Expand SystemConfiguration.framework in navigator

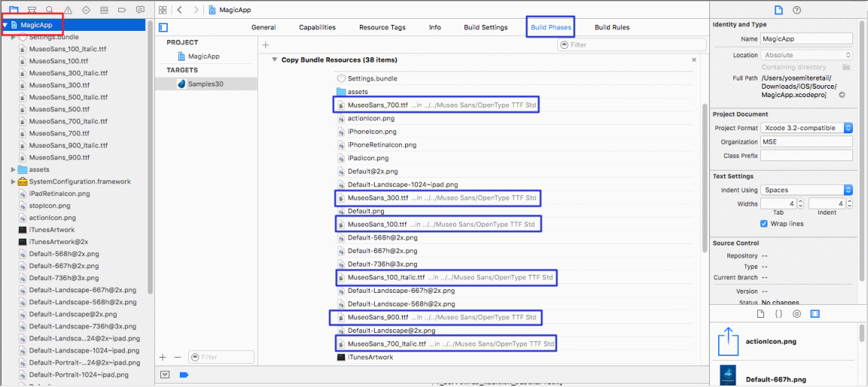click(14, 181)
